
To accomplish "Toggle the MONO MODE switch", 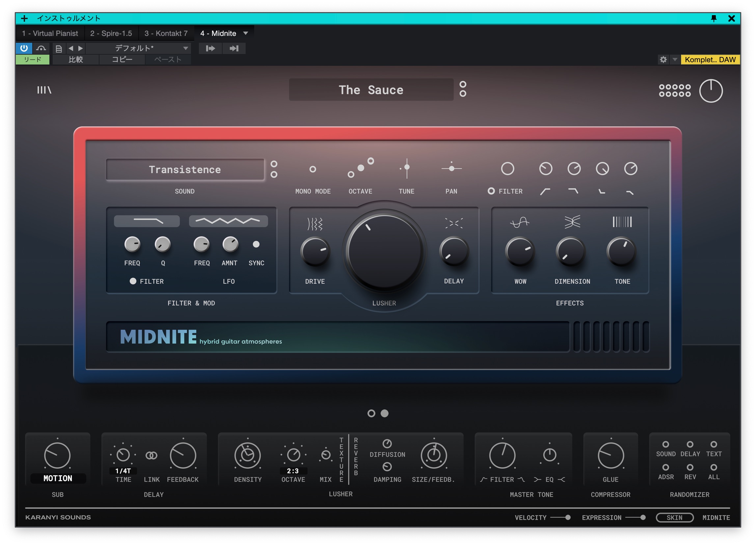I will click(x=312, y=169).
